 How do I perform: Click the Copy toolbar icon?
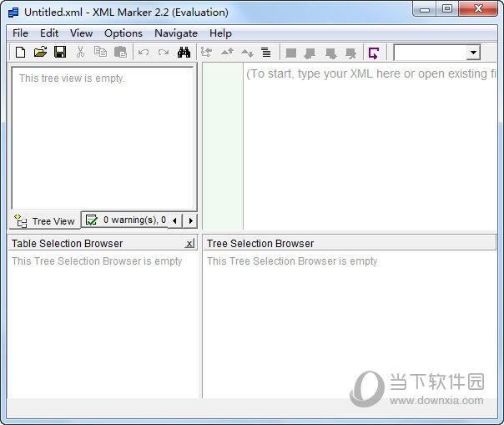point(100,52)
